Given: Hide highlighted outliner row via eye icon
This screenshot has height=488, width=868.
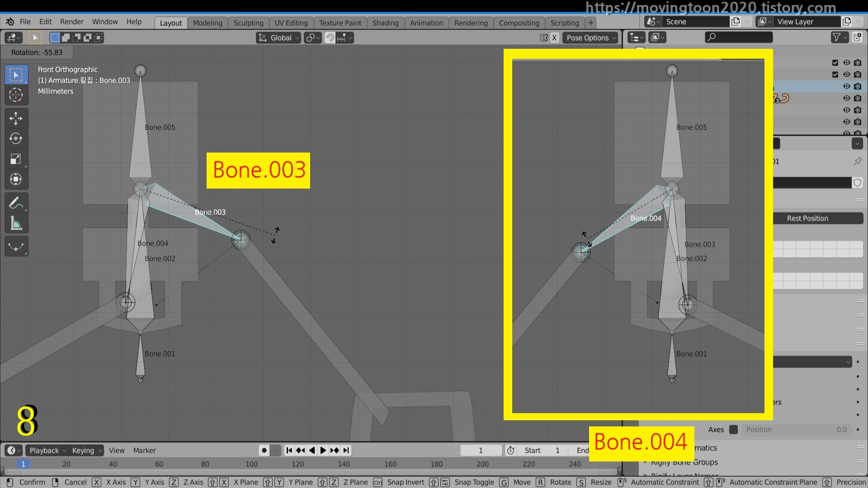Looking at the screenshot, I should coord(847,86).
